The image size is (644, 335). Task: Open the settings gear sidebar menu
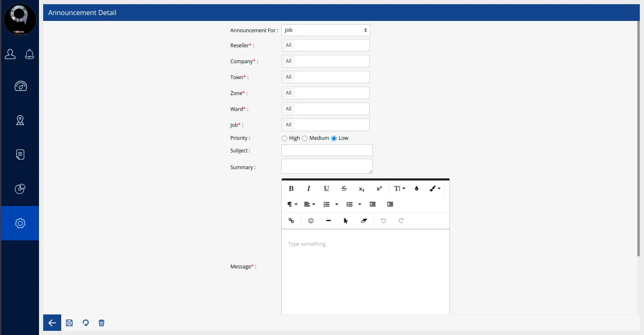point(20,223)
